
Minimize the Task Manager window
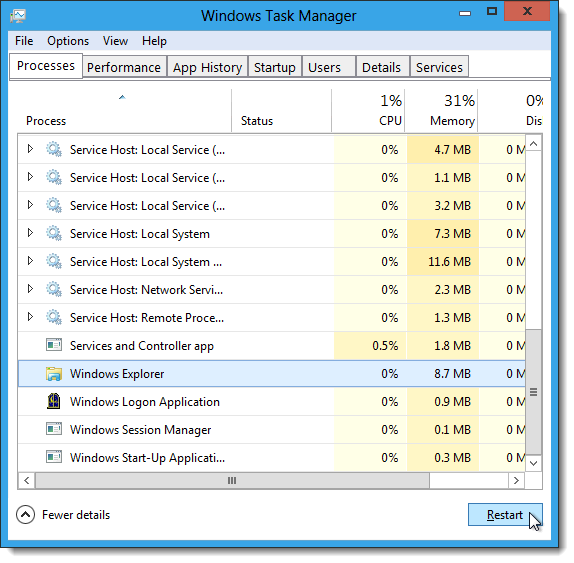click(x=465, y=14)
